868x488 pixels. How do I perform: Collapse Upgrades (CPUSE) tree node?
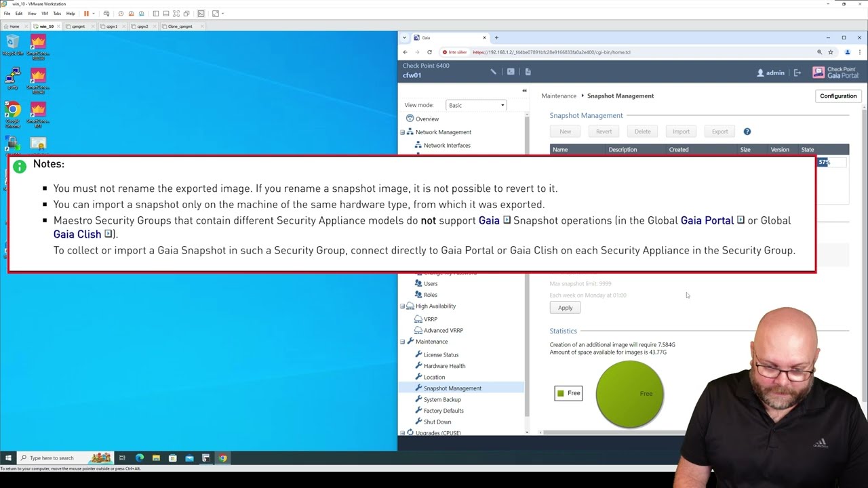402,433
